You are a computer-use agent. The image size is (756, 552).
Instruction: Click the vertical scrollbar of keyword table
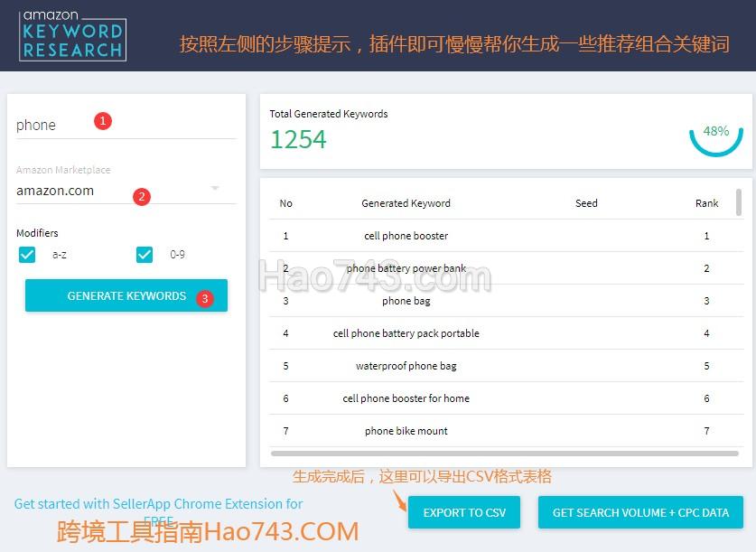coord(739,202)
